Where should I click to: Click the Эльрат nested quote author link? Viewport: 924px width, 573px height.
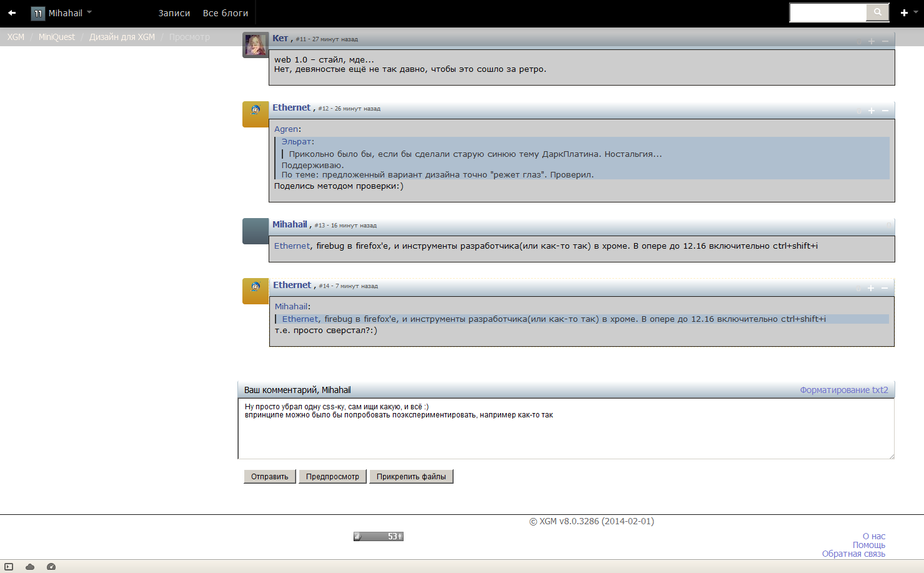(x=296, y=142)
